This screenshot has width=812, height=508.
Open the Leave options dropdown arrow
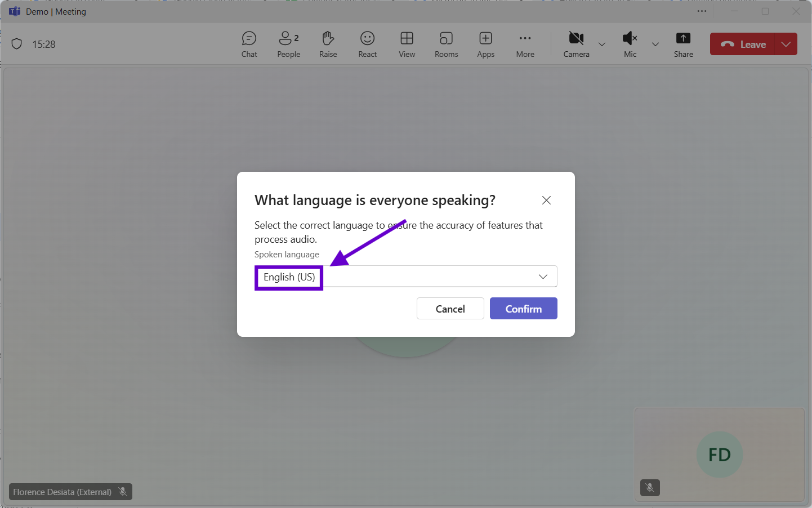[786, 44]
